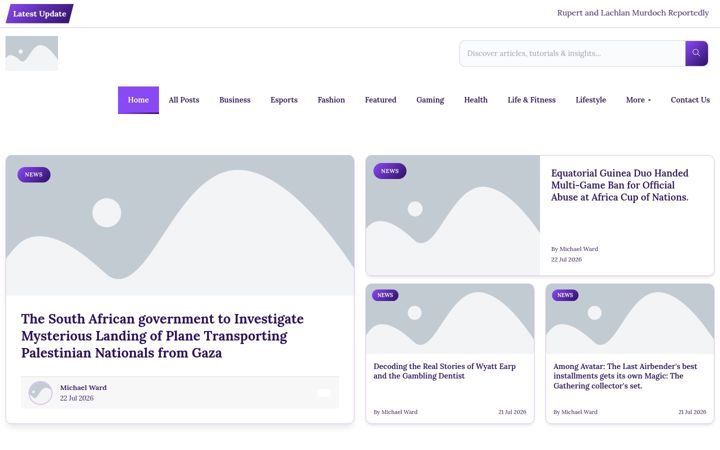Click the NEWS tag on the South African article
720x450 pixels.
coord(34,174)
